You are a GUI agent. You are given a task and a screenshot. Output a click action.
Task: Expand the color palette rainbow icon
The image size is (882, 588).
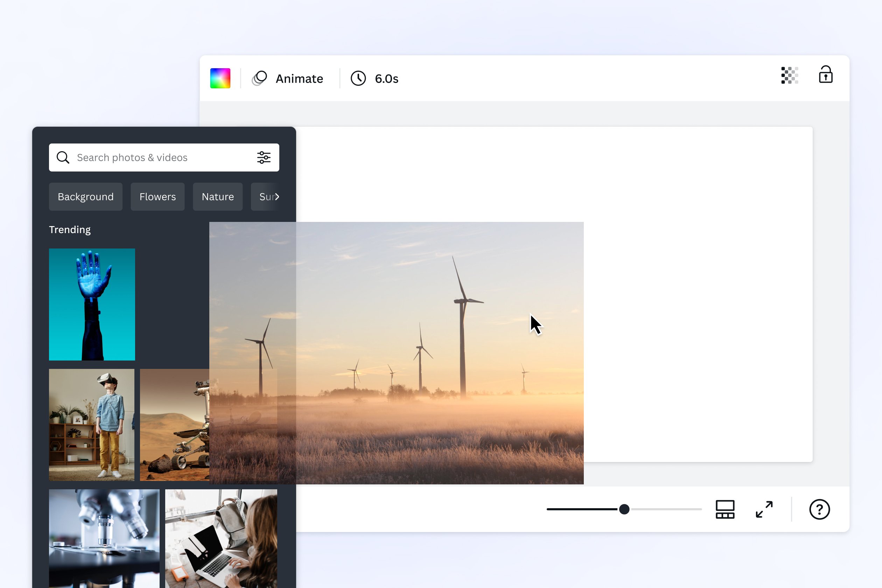pyautogui.click(x=223, y=78)
